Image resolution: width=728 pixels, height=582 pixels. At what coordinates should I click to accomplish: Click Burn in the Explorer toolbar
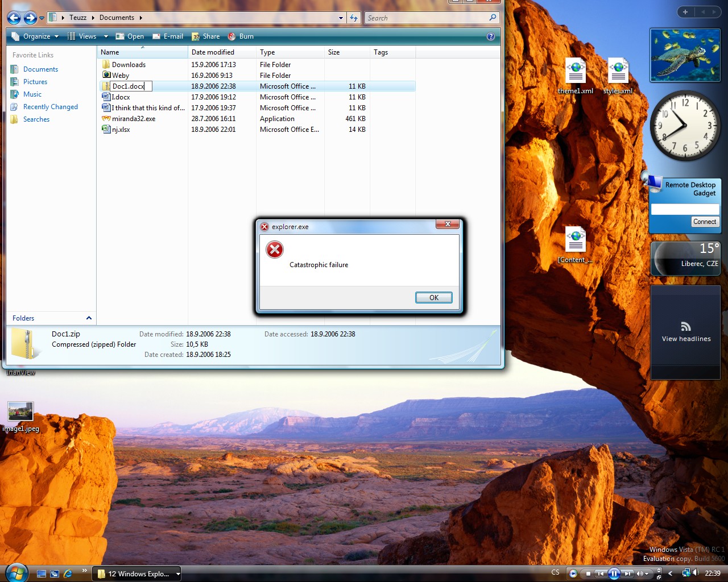pyautogui.click(x=241, y=36)
